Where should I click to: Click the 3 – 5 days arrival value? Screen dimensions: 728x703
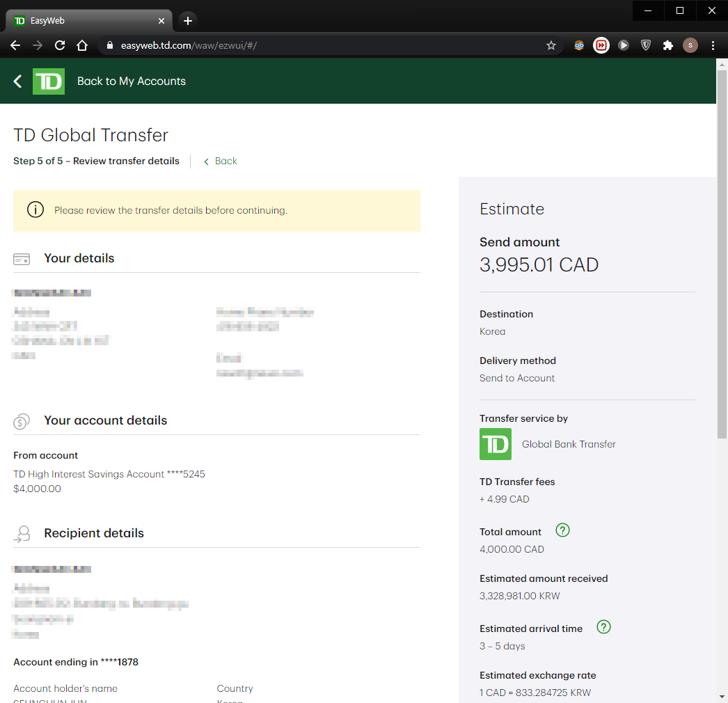503,646
